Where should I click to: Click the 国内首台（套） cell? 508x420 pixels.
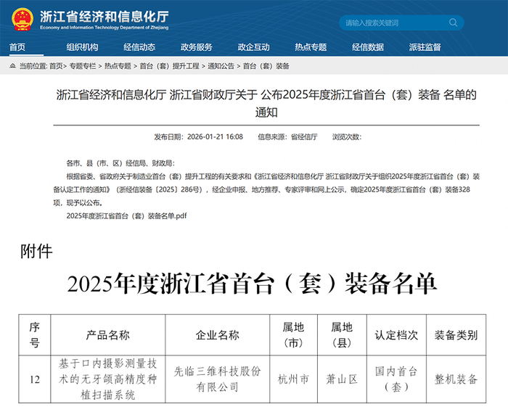click(396, 379)
